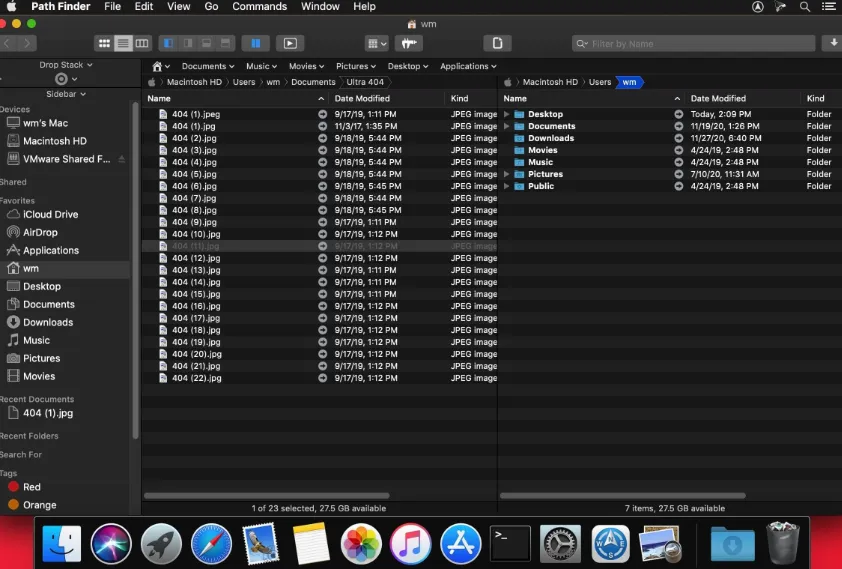
Task: Click Users in left pane path bar
Action: (x=244, y=82)
